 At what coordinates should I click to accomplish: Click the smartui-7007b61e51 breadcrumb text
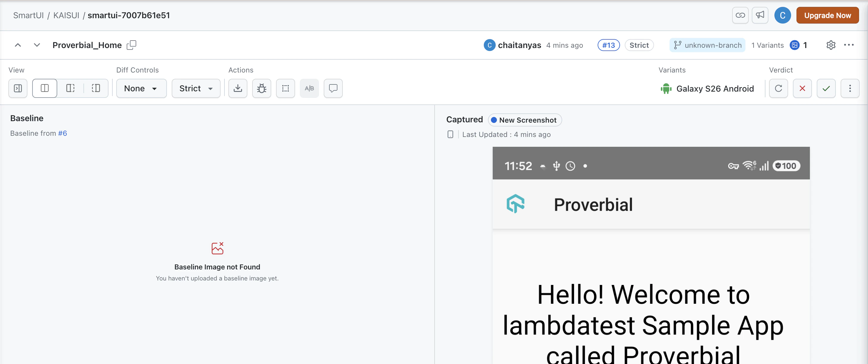(128, 16)
